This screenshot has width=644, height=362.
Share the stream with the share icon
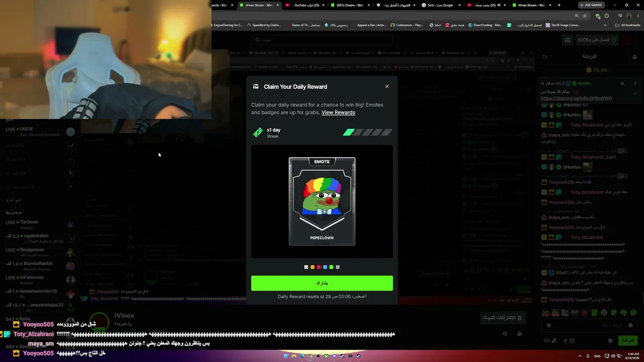tap(505, 334)
